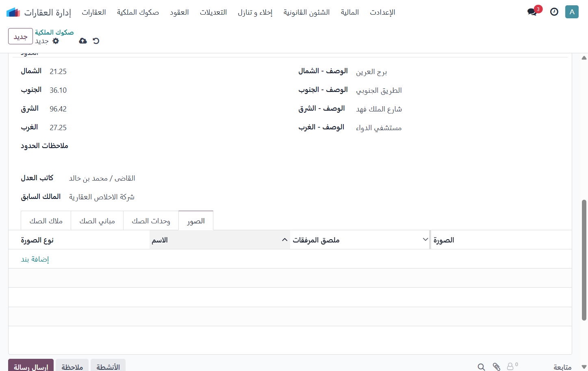Open the التعديلات menu

pyautogui.click(x=213, y=12)
